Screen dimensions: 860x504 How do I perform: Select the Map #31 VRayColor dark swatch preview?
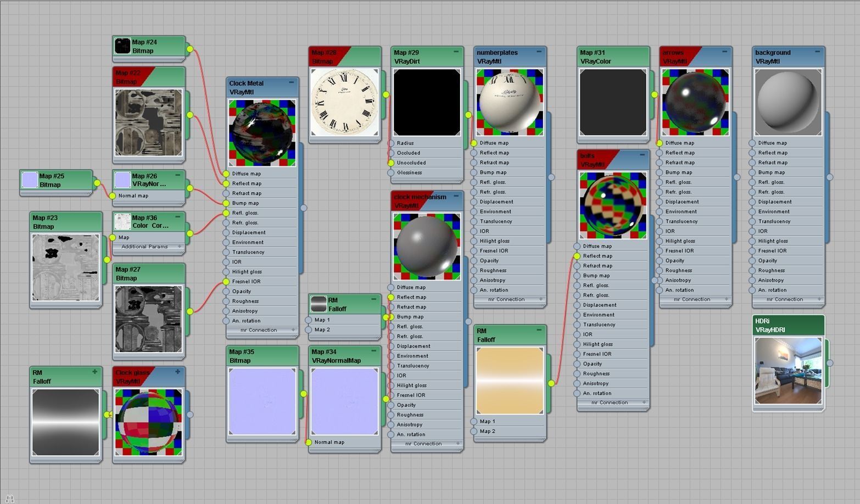[613, 102]
